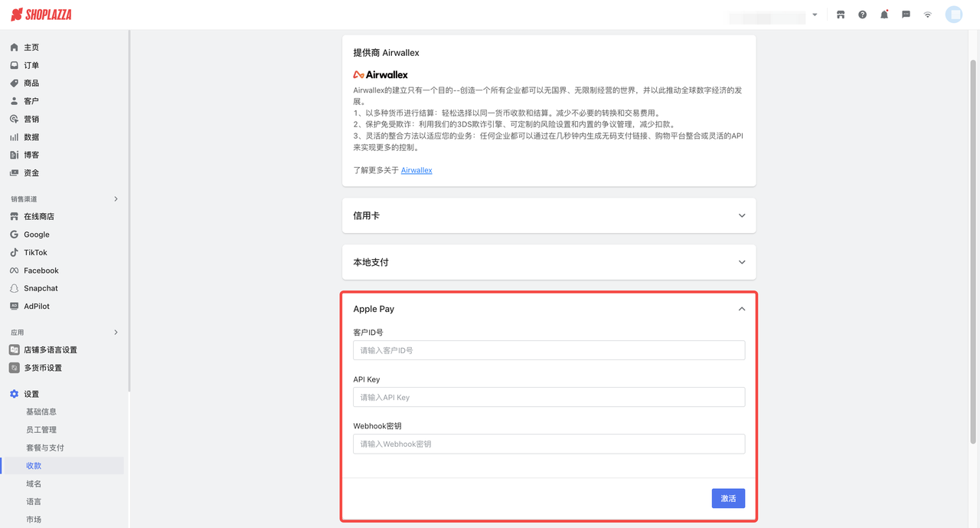This screenshot has height=528, width=980.
Task: Open the Airwallex hyperlink
Action: coord(416,170)
